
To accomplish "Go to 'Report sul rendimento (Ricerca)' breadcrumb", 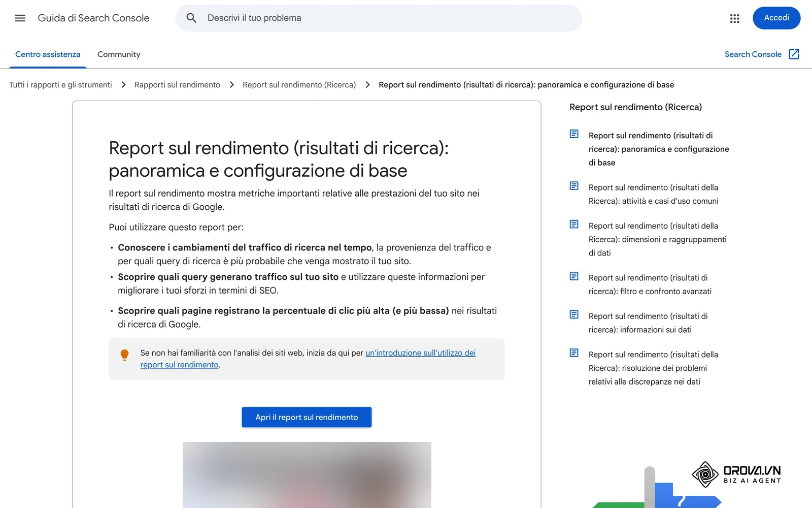I will (299, 85).
